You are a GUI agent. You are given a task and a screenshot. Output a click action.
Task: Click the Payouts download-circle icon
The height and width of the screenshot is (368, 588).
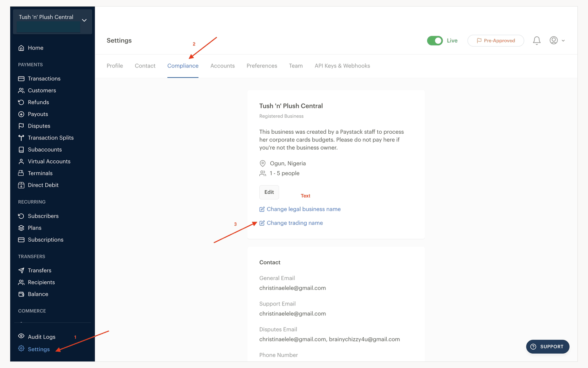coord(21,114)
